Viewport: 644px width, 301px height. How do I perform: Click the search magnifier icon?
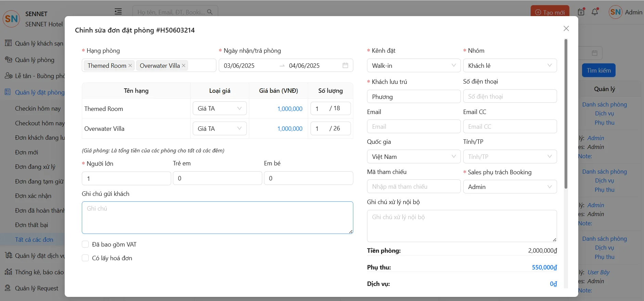click(x=210, y=12)
